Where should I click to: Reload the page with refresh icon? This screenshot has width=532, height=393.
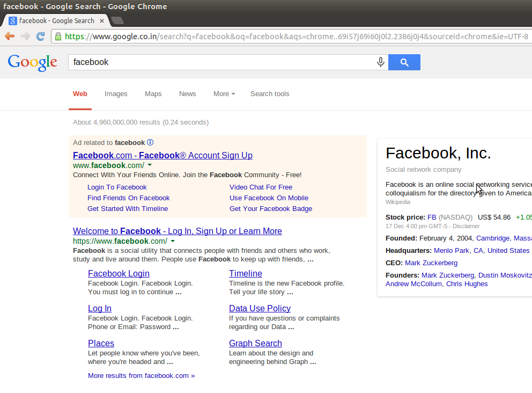tap(41, 36)
